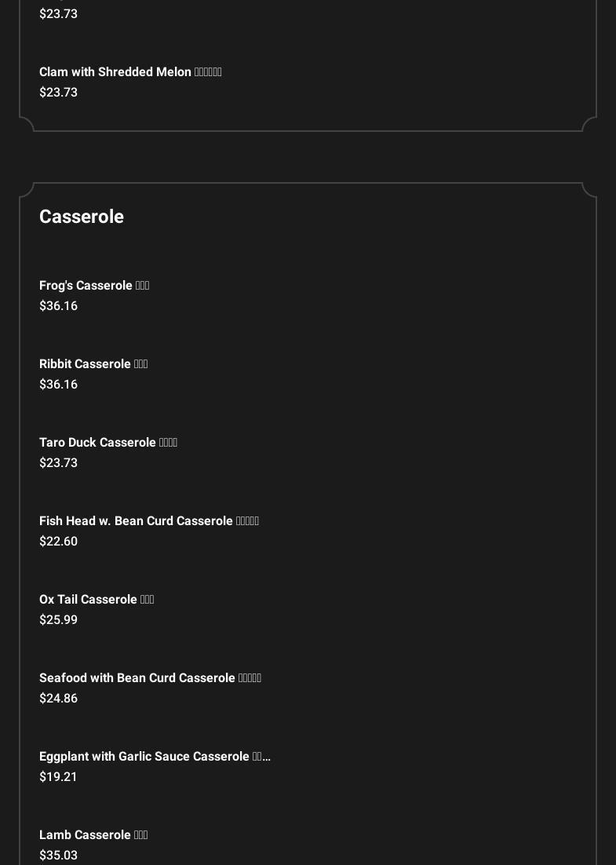
Task: Open the Frog's Casserole menu item
Action: pos(94,286)
